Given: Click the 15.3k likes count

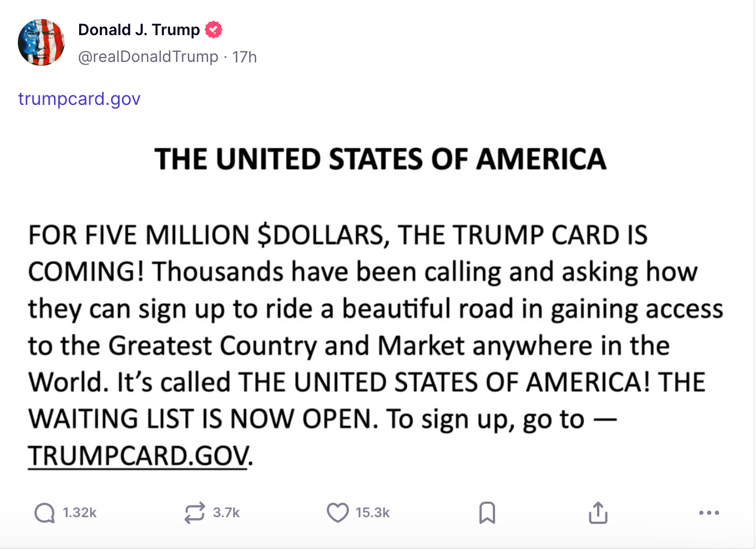Looking at the screenshot, I should 372,513.
